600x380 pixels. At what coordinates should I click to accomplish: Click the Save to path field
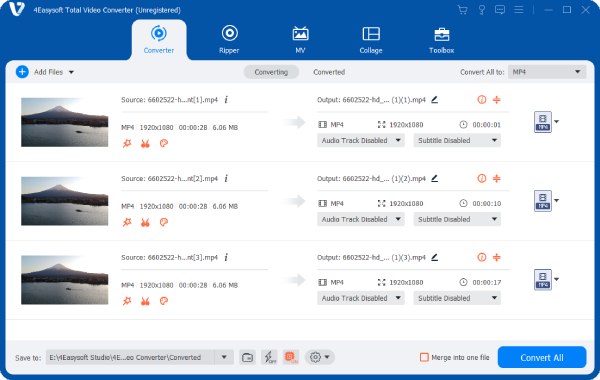(130, 357)
